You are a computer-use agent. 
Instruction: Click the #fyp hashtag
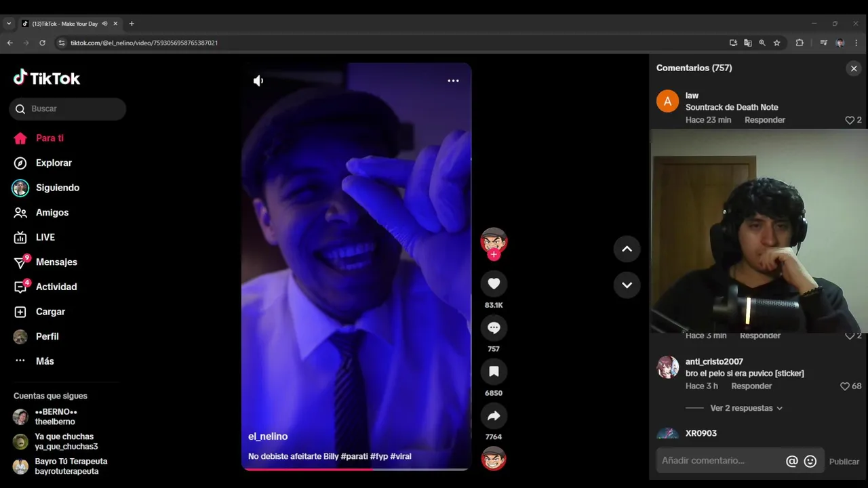pyautogui.click(x=379, y=456)
